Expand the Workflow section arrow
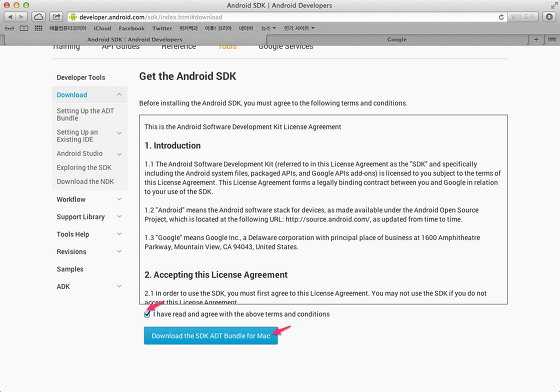 (x=119, y=199)
